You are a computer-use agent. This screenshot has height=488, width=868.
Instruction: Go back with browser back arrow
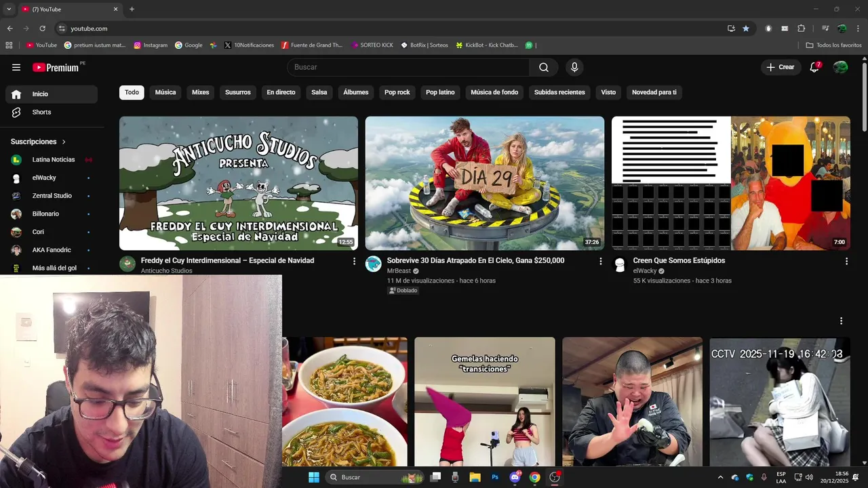click(x=9, y=28)
